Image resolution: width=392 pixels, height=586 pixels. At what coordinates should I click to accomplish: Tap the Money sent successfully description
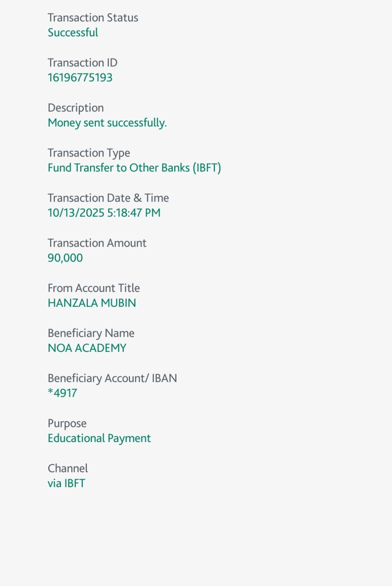(x=107, y=123)
